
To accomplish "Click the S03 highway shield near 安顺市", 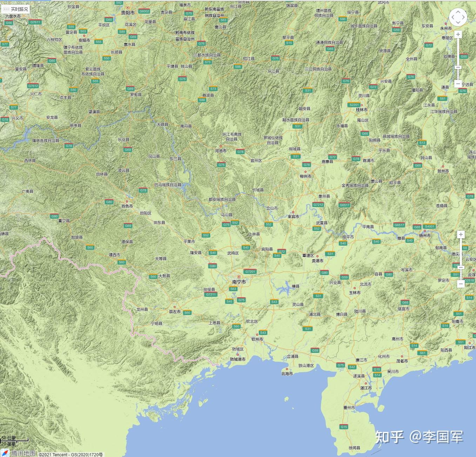I will pos(83,31).
